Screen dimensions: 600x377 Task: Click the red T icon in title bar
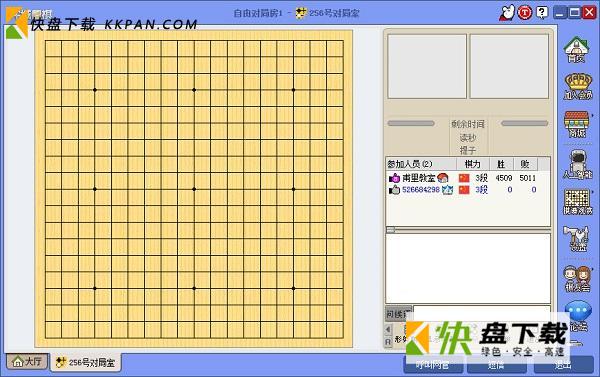click(525, 13)
